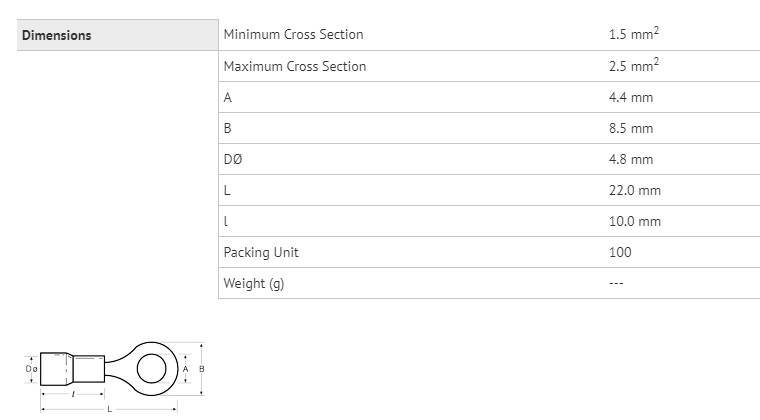Viewport: 760px width, 420px height.
Task: Click the 4.8 mm diameter value
Action: [631, 159]
